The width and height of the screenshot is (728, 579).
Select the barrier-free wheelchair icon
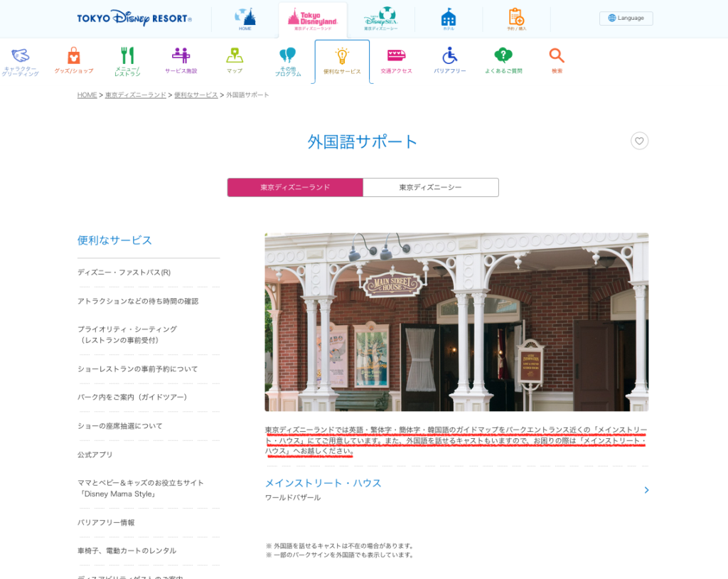point(449,56)
